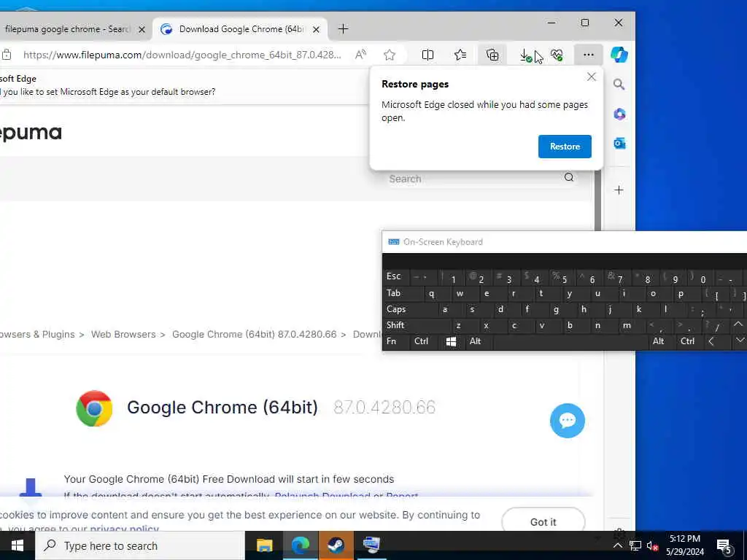Click up arrow key on On-Screen Keyboard
Viewport: 747px width, 560px height.
click(x=739, y=326)
